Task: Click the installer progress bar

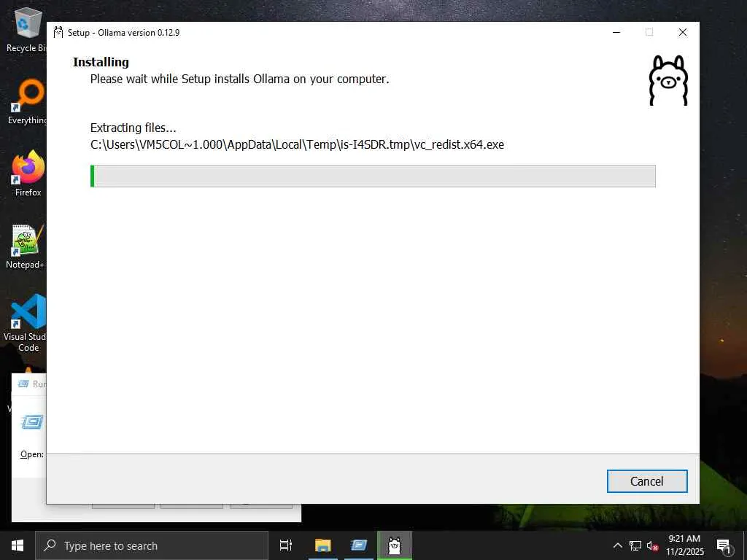Action: [x=373, y=176]
